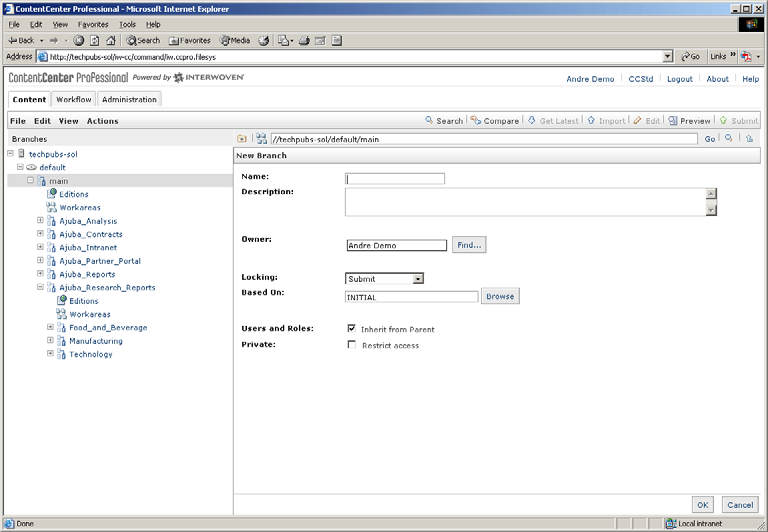Image resolution: width=768 pixels, height=532 pixels.
Task: Collapse techpubs-sol tree node
Action: click(x=10, y=153)
